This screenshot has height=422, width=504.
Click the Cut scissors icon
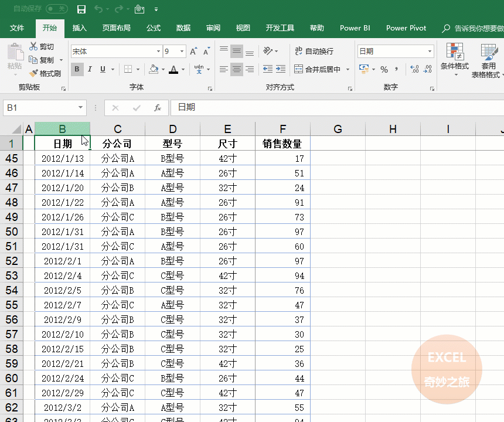(x=33, y=47)
